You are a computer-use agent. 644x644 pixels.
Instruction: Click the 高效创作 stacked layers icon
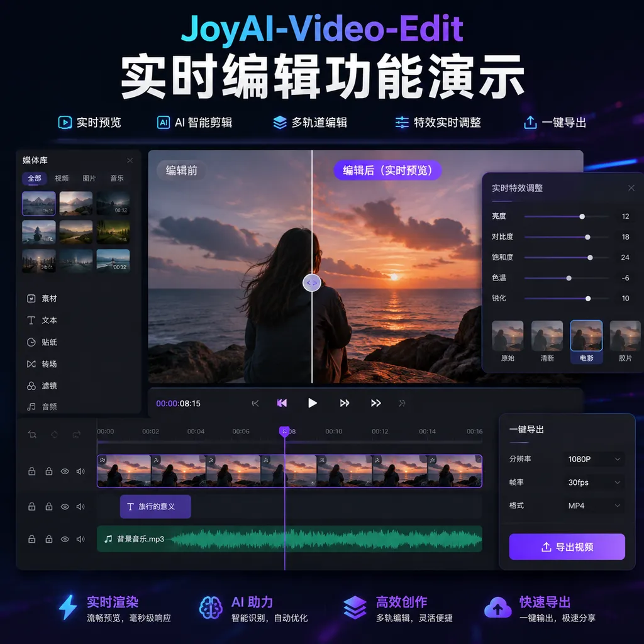(x=355, y=608)
